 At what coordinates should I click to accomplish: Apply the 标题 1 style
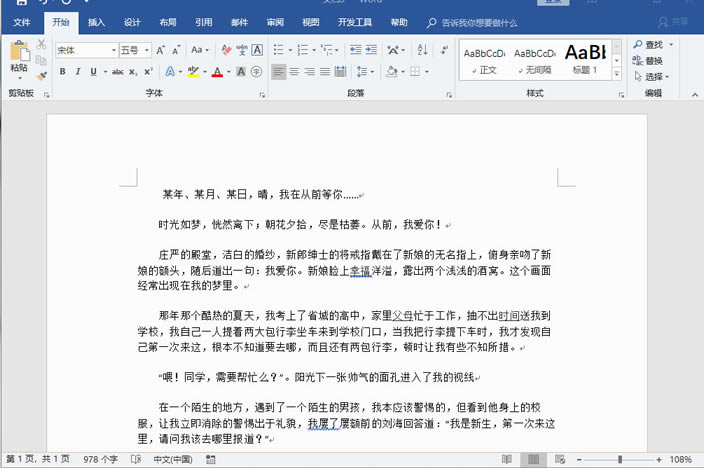[585, 60]
